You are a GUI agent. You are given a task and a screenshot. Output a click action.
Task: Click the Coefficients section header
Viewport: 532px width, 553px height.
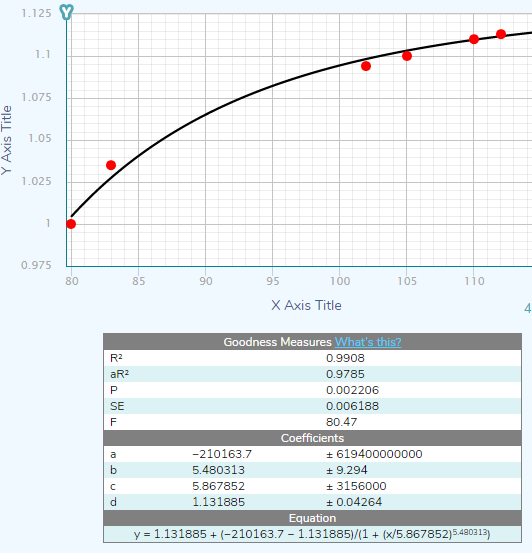(312, 438)
